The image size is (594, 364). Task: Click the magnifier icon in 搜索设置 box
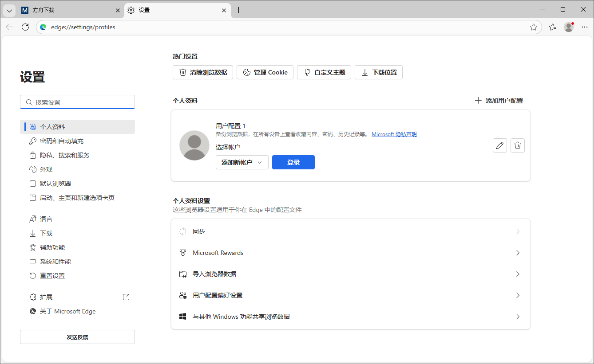coord(28,102)
